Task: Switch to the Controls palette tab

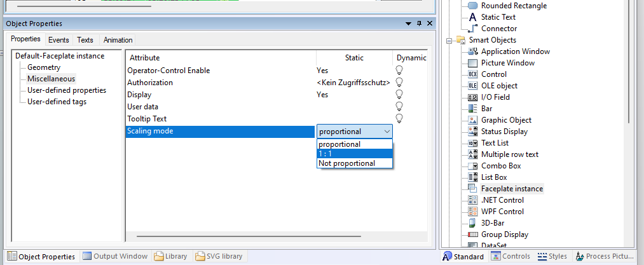Action: pos(510,256)
